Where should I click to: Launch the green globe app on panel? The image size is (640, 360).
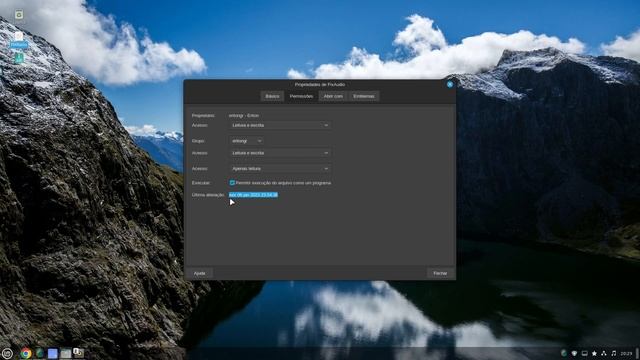(40, 353)
